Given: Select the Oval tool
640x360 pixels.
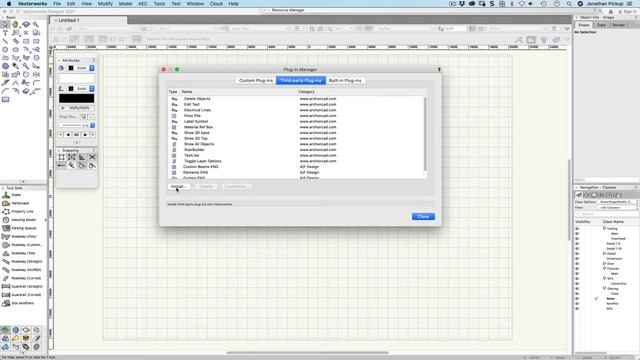Looking at the screenshot, I should pyautogui.click(x=16, y=49).
